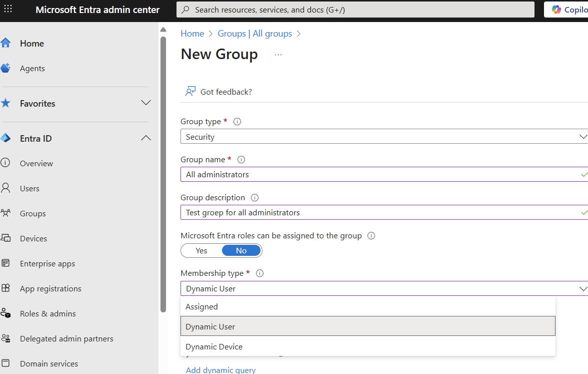Click info icon next to Group type
The image size is (588, 374).
pyautogui.click(x=237, y=122)
